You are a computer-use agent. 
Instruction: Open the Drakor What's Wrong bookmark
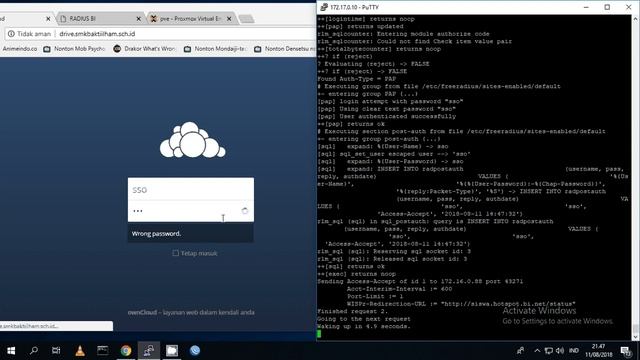pyautogui.click(x=144, y=49)
